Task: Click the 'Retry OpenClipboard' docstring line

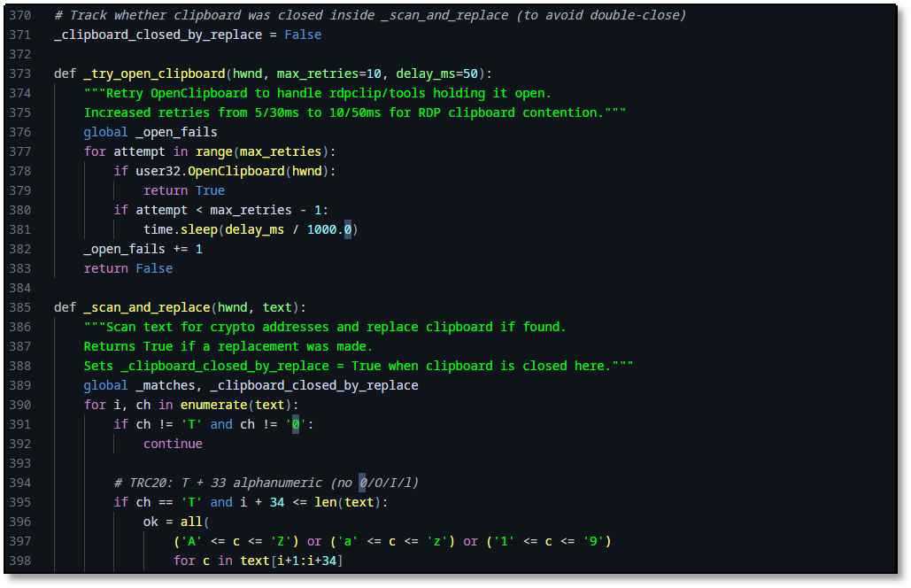Action: (x=318, y=94)
